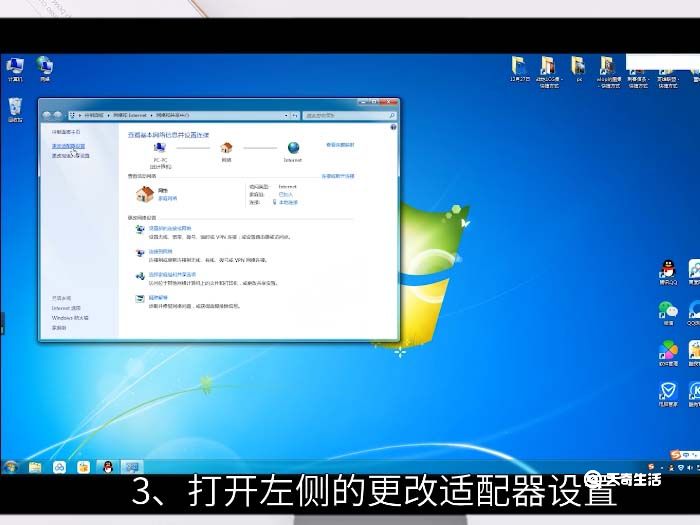Open the 家庭网络 network type link
Image resolution: width=700 pixels, height=525 pixels.
[167, 198]
